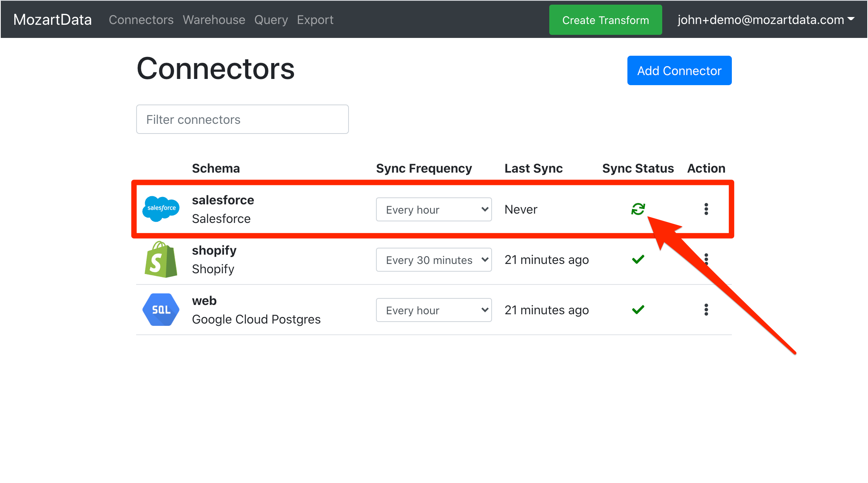Click the Salesforce connector type label
The height and width of the screenshot is (483, 868).
pos(221,219)
